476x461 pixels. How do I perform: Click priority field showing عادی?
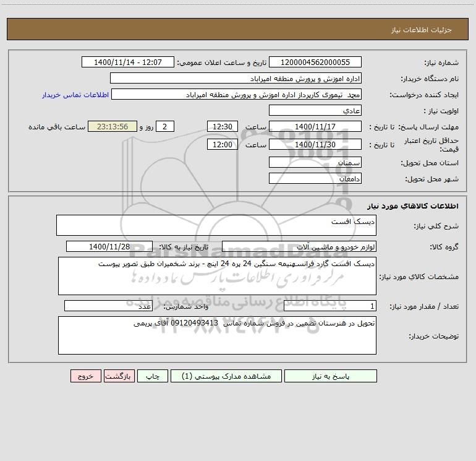click(315, 110)
